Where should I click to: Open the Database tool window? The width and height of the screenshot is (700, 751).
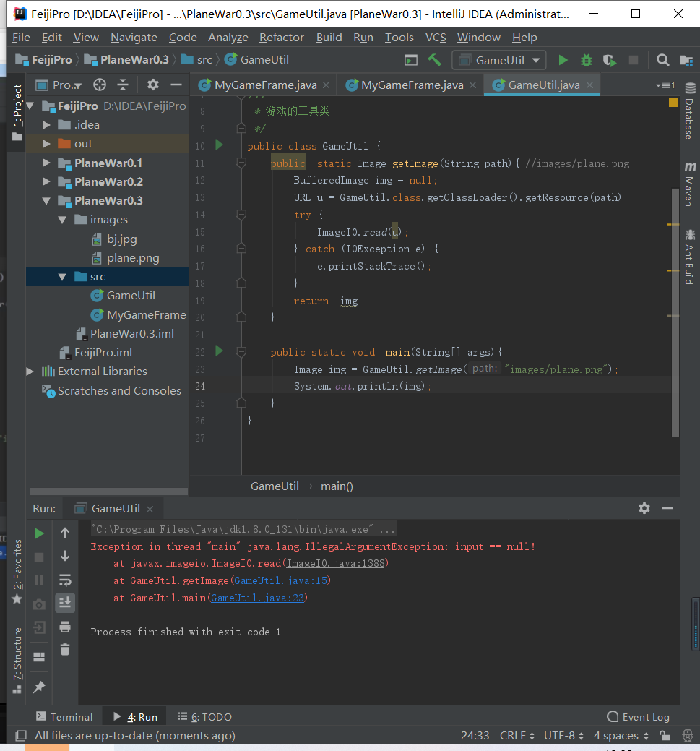click(689, 111)
